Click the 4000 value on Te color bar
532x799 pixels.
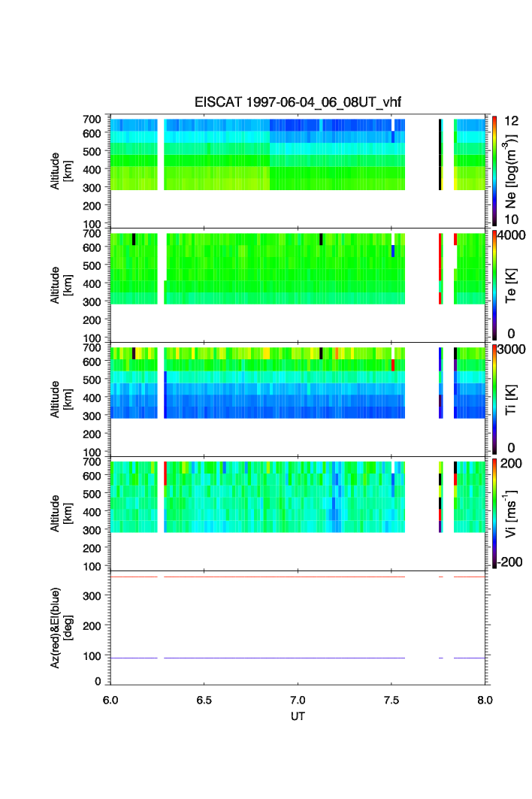512,235
